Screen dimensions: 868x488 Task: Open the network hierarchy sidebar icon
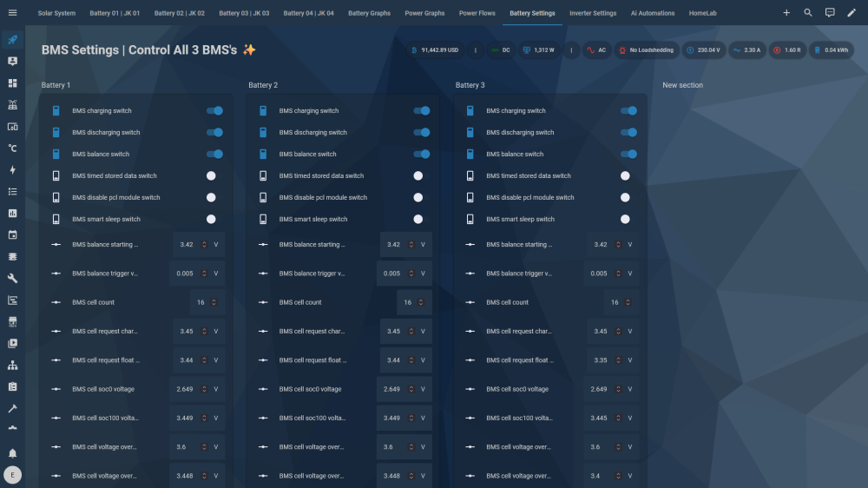point(12,365)
